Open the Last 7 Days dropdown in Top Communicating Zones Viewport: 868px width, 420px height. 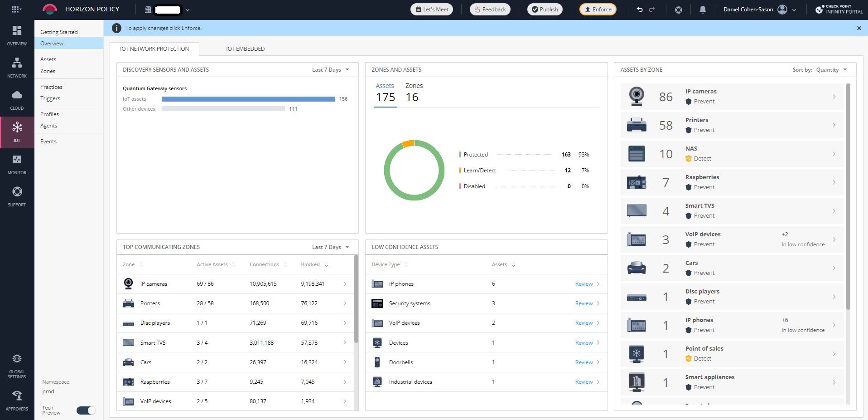point(330,247)
